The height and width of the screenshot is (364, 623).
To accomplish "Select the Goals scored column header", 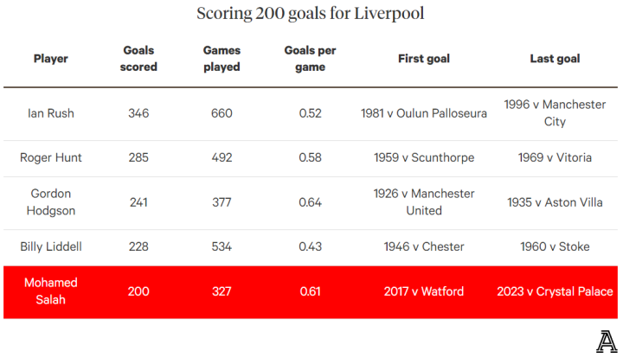I will coord(138,59).
